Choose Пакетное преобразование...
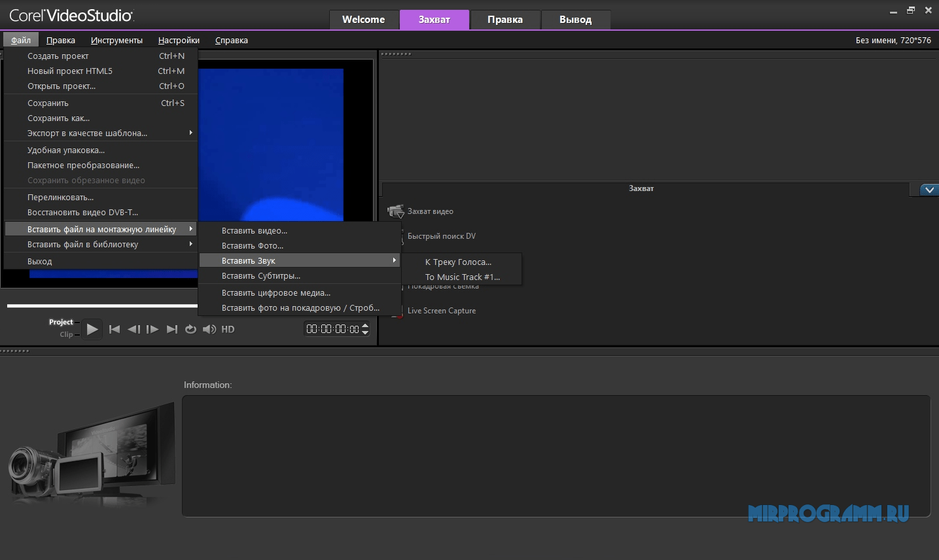Viewport: 939px width, 560px height. pyautogui.click(x=101, y=165)
